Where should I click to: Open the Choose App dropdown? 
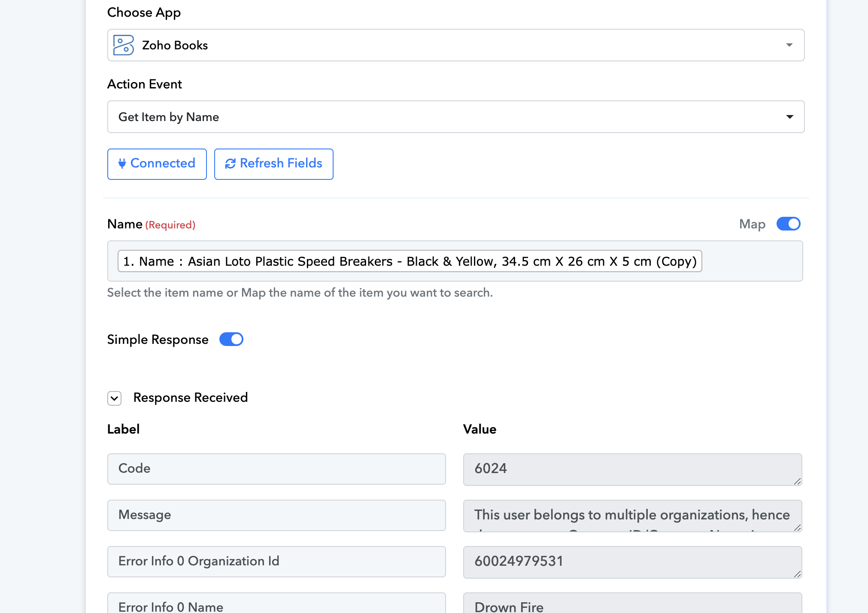click(x=455, y=45)
